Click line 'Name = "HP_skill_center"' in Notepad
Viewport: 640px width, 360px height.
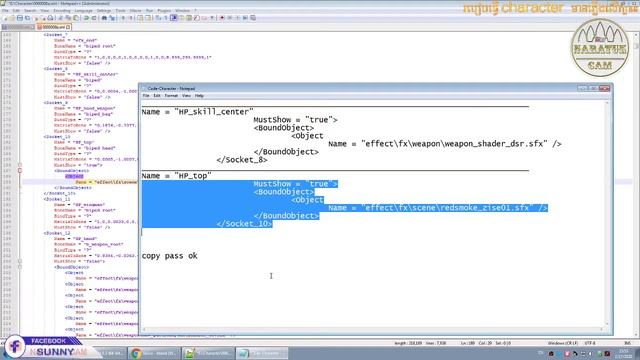[198, 112]
